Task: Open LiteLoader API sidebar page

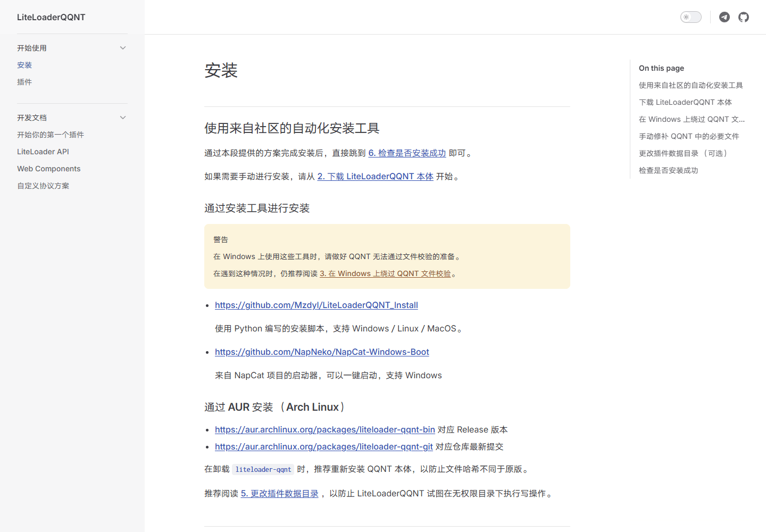Action: click(x=43, y=152)
